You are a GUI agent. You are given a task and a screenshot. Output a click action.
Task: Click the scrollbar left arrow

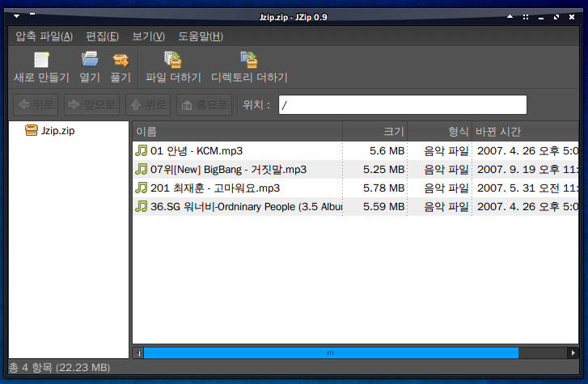138,352
